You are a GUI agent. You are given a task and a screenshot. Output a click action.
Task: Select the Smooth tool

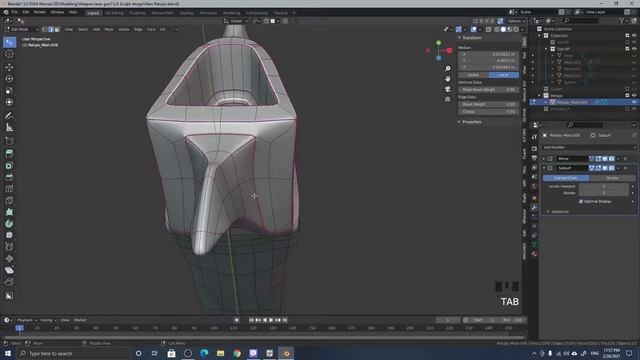[9, 236]
